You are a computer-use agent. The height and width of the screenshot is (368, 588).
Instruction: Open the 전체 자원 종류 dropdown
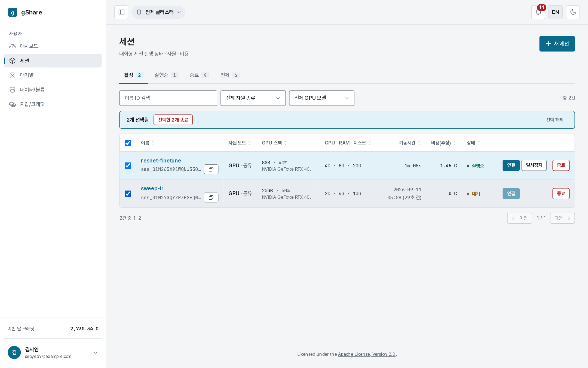253,98
